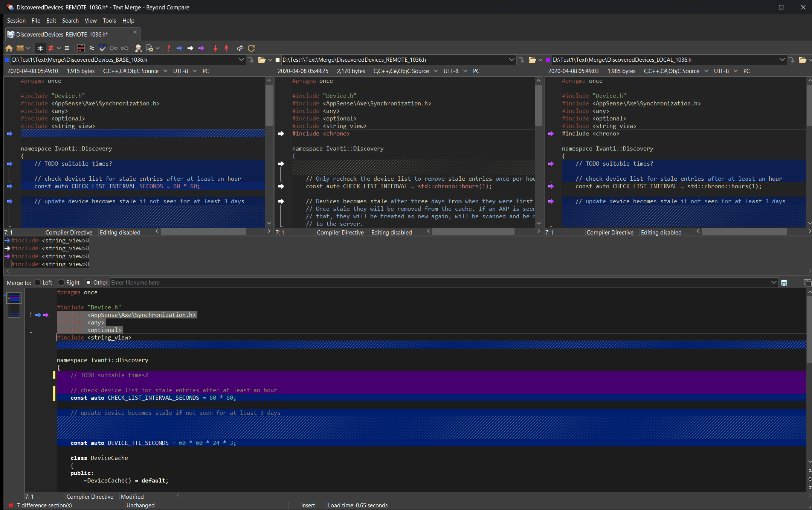Screen dimensions: 812x510
Task: Toggle Show All asterisk filter
Action: (40, 48)
